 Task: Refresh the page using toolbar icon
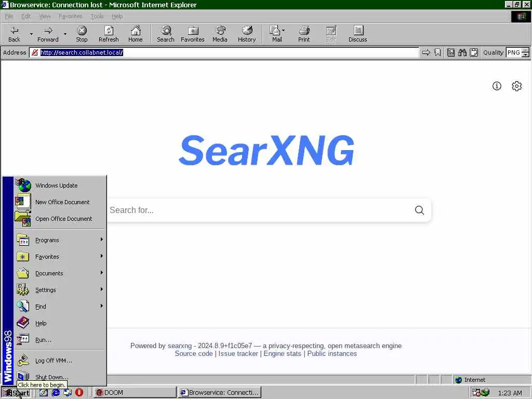point(109,34)
